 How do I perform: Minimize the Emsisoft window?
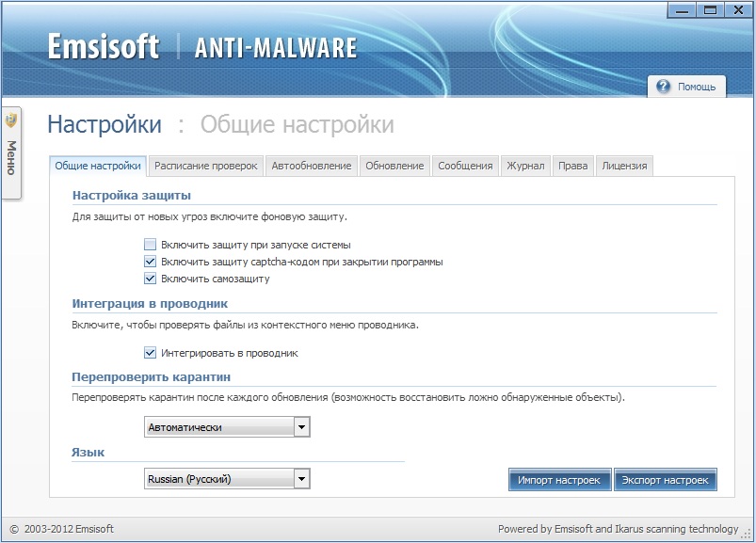tap(682, 10)
